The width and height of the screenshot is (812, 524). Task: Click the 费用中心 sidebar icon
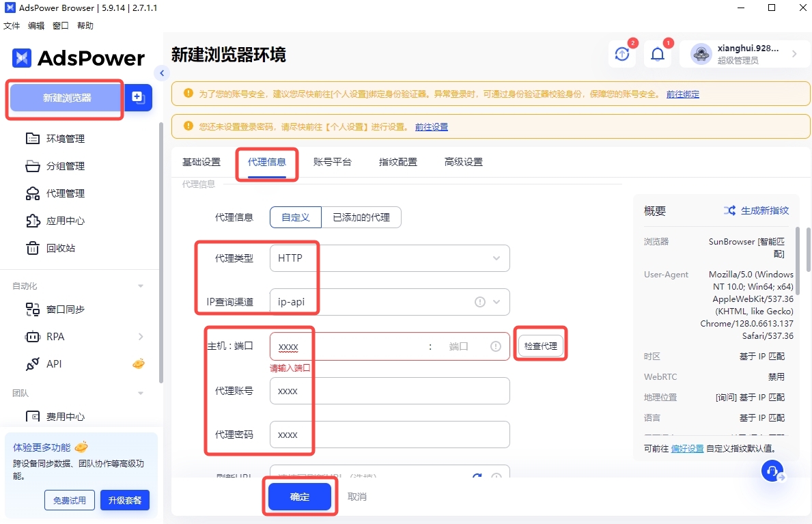33,415
